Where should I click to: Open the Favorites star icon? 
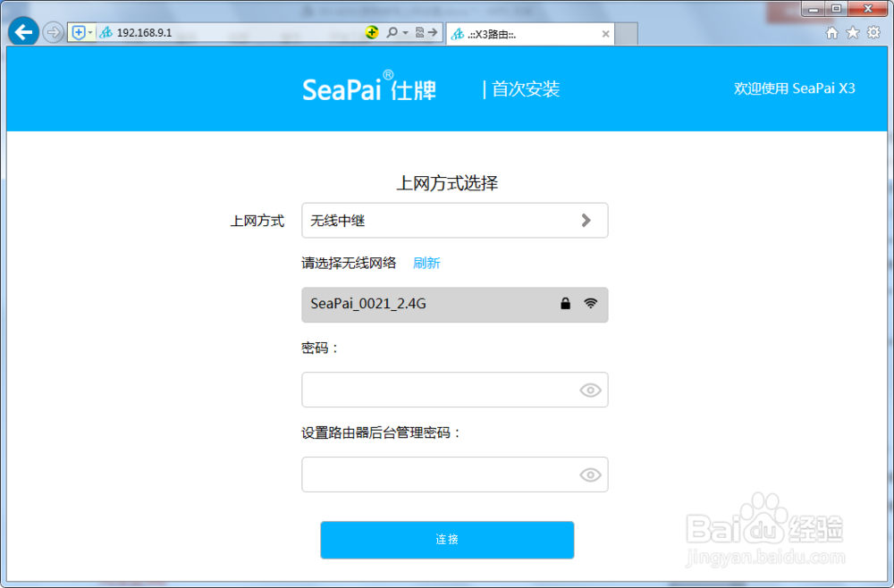[x=852, y=32]
